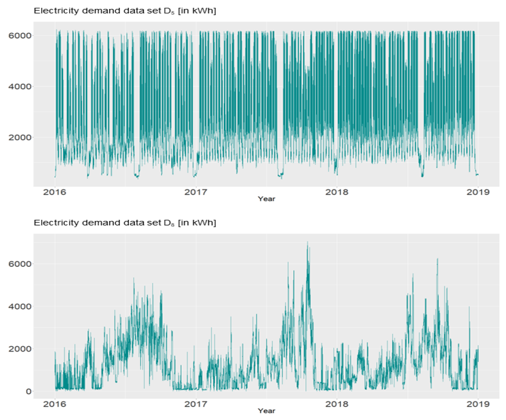Click the 6000 label on D5 axis

(20, 36)
